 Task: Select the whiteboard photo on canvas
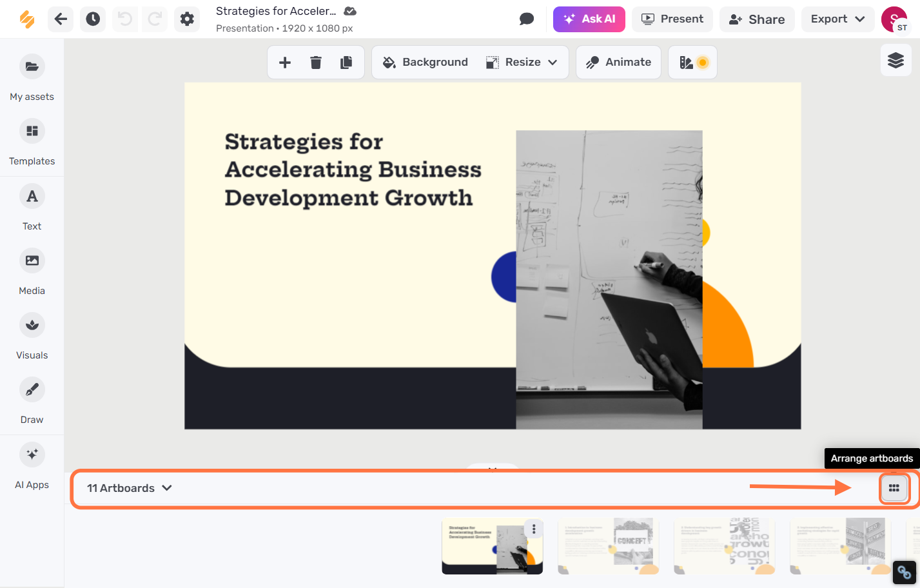tap(609, 280)
